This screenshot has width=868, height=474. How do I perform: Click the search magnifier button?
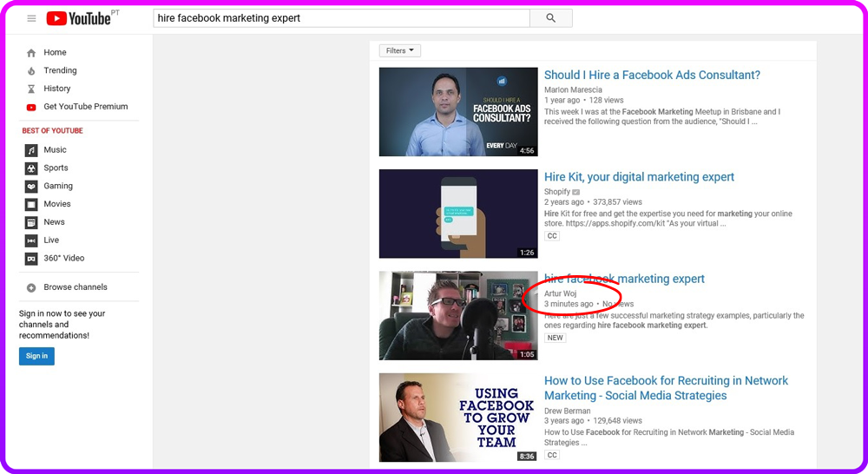[x=551, y=18]
